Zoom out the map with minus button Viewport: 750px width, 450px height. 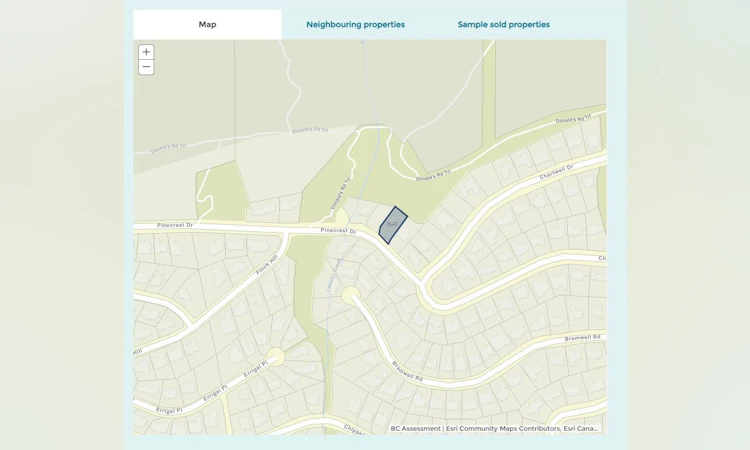(x=146, y=67)
